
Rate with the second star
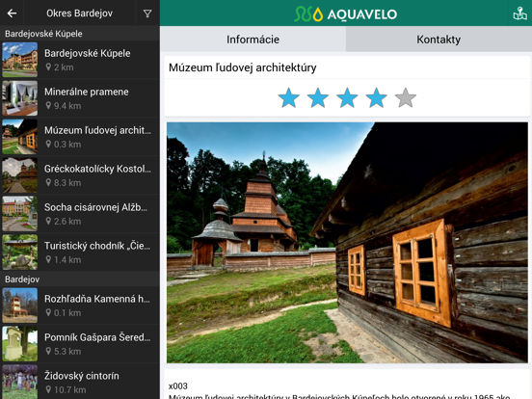click(318, 98)
